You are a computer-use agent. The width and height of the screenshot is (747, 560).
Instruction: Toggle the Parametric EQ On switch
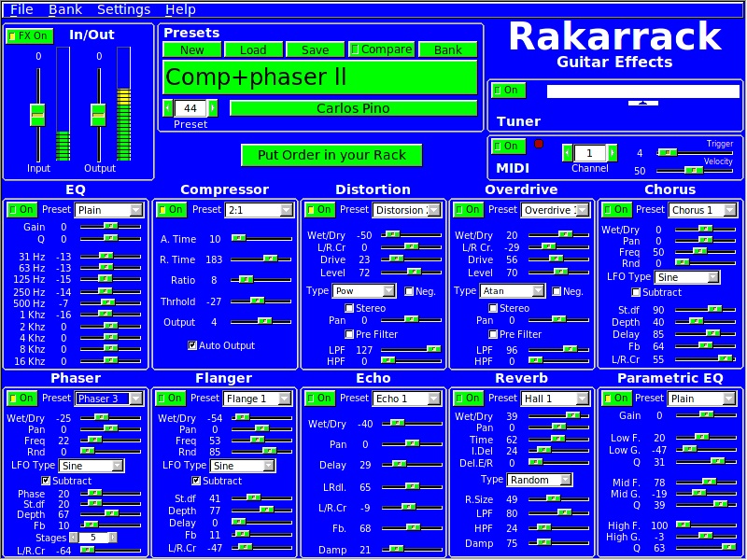click(617, 399)
